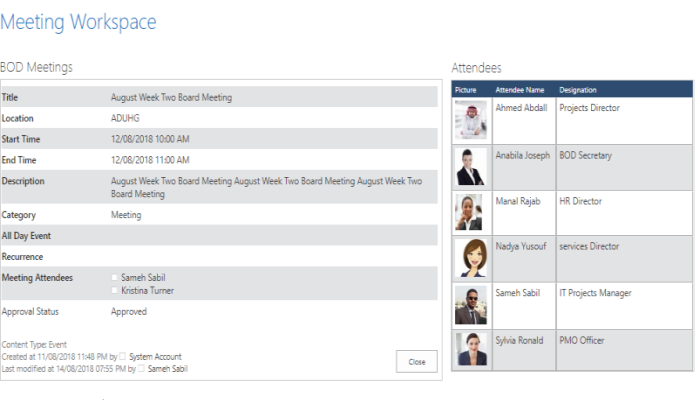Click presence icon beside Kristina Turner
Screen dimensions: 700x400
pyautogui.click(x=115, y=291)
